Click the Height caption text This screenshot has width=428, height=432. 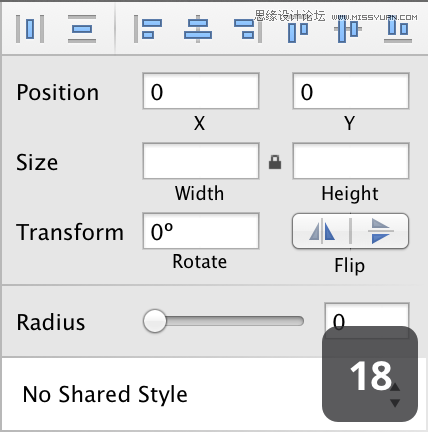[350, 194]
